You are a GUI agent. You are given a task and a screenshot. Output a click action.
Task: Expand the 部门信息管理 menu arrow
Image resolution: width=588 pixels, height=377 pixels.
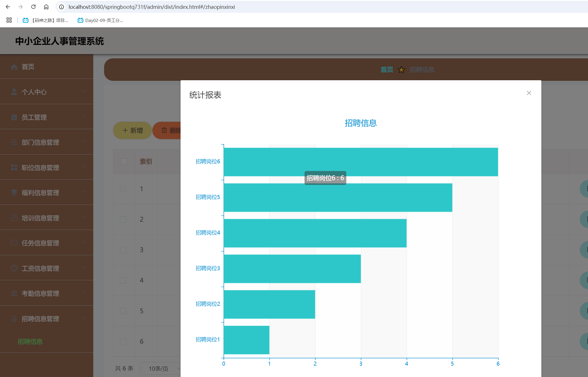pyautogui.click(x=83, y=141)
